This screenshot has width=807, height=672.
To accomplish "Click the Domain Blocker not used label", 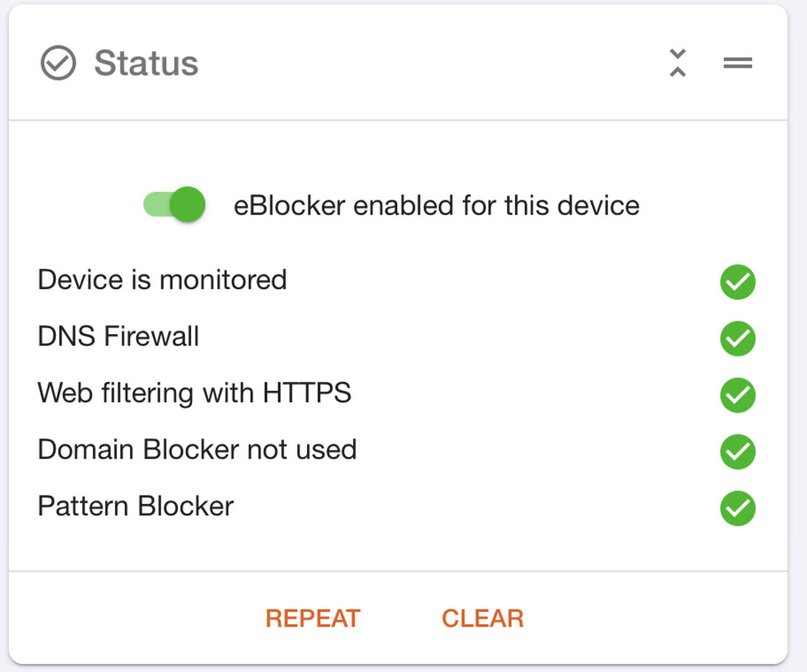I will click(197, 450).
